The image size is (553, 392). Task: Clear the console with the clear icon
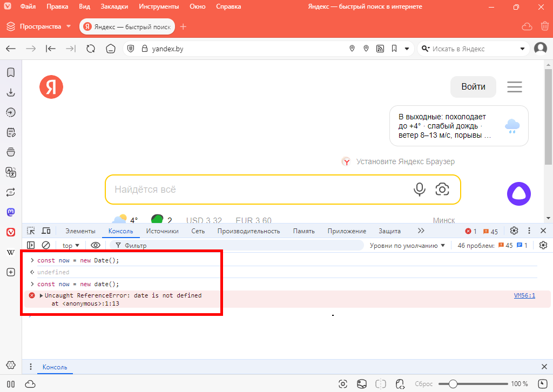click(46, 245)
